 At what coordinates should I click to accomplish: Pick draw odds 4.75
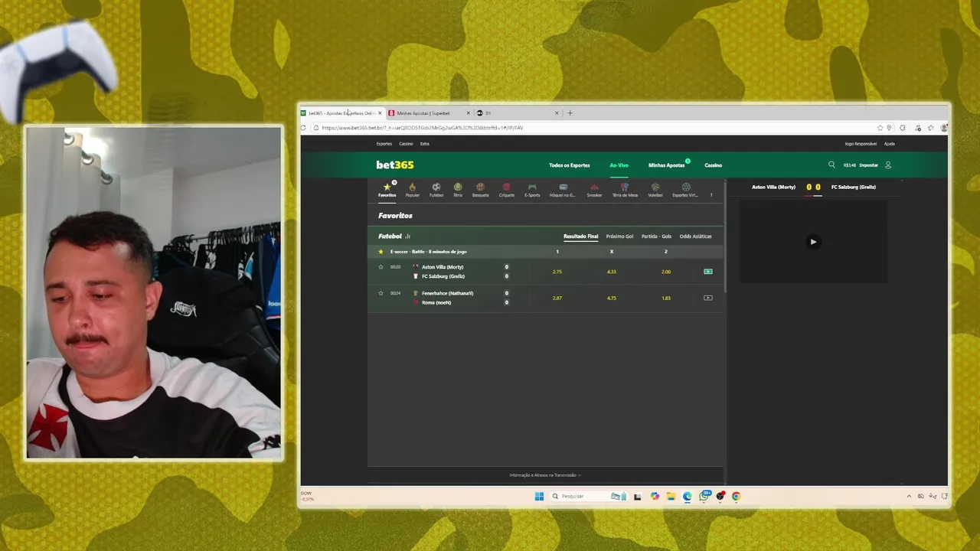[611, 298]
